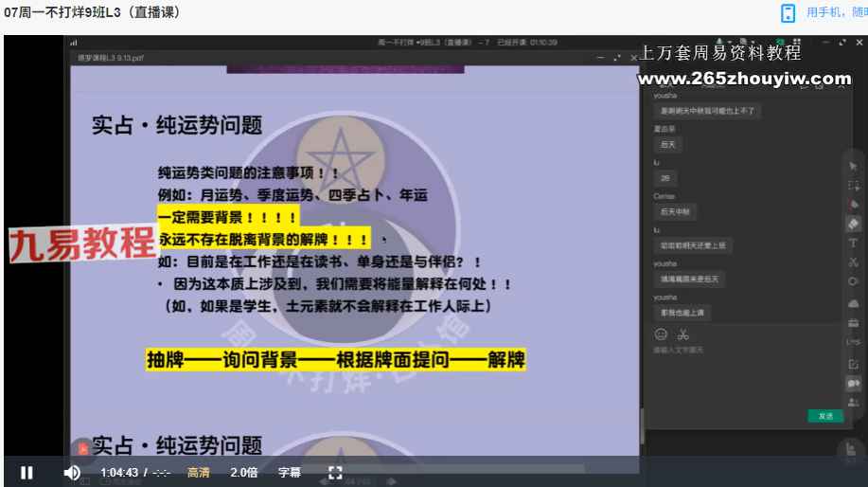Select the dashed rectangle selection tool

pyautogui.click(x=853, y=186)
